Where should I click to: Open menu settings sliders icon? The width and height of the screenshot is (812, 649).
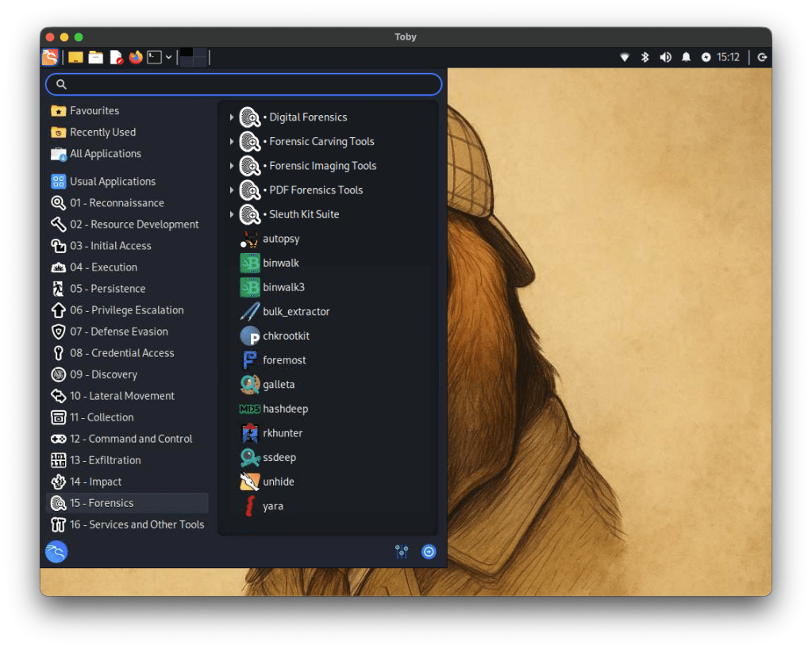[x=402, y=551]
